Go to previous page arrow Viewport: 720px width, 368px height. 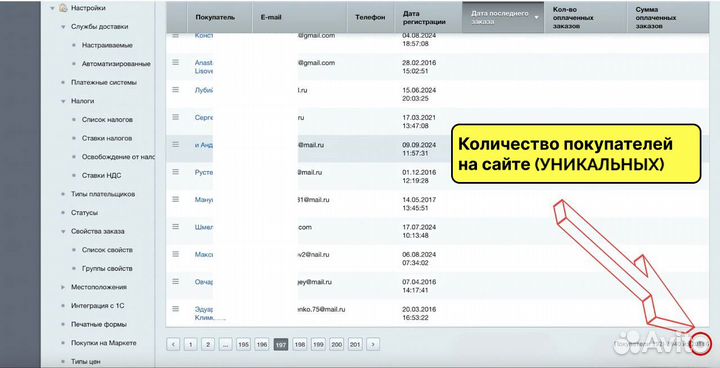(173, 344)
